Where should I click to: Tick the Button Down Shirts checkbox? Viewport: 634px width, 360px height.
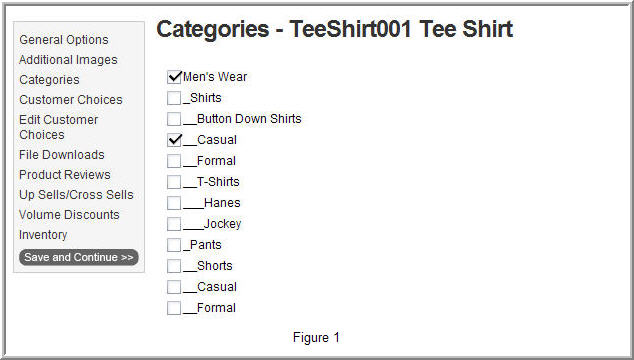coord(174,119)
